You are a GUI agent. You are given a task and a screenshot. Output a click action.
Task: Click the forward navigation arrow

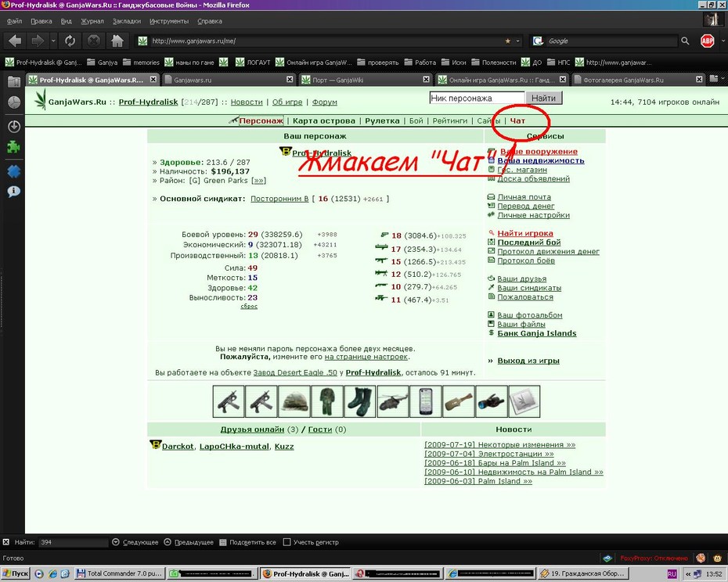coord(37,41)
